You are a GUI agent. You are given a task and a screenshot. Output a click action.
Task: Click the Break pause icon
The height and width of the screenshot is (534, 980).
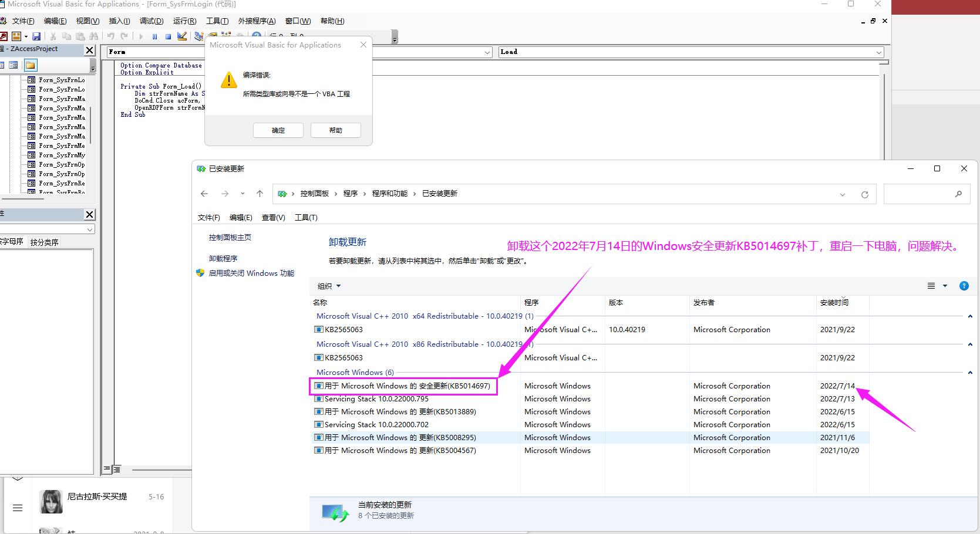point(154,36)
